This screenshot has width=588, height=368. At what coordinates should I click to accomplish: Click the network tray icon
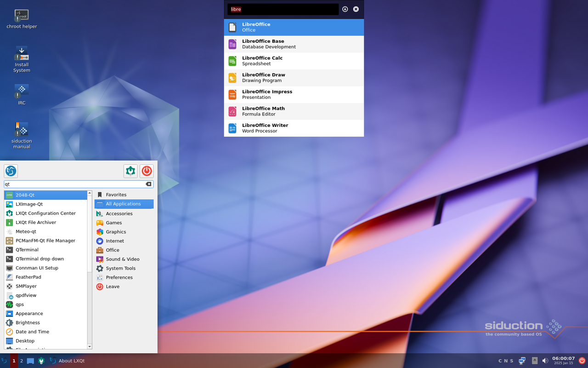[x=522, y=361]
